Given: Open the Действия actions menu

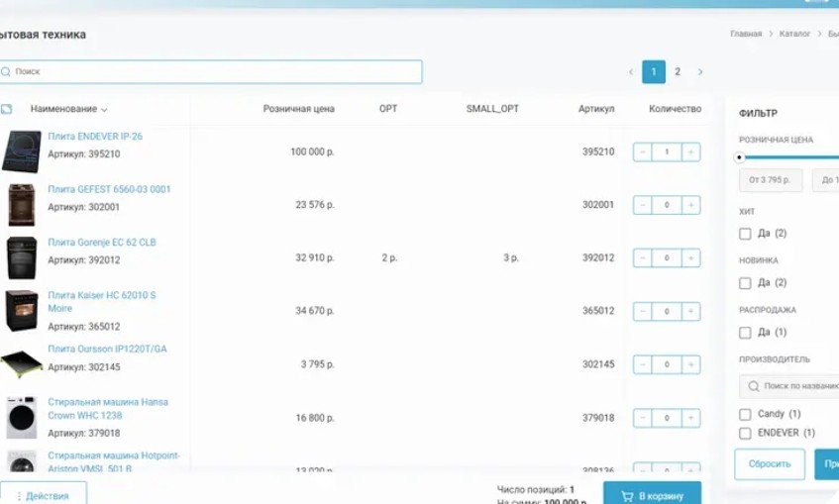Looking at the screenshot, I should [x=43, y=493].
